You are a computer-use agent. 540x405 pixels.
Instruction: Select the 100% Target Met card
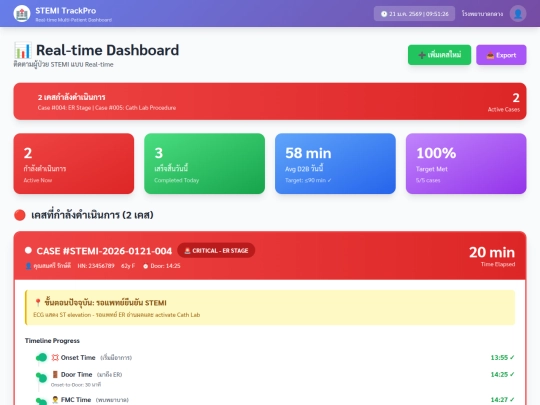(x=466, y=164)
